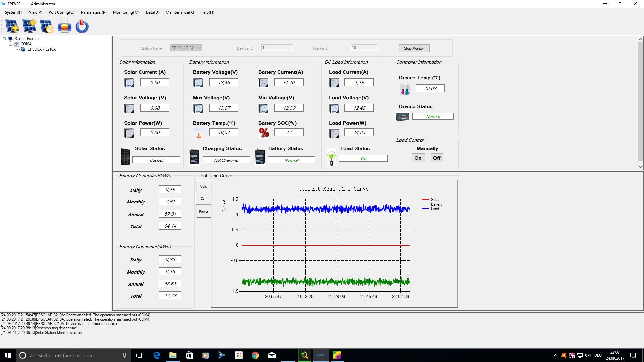Collapse the COM4 tree node

tap(10, 44)
